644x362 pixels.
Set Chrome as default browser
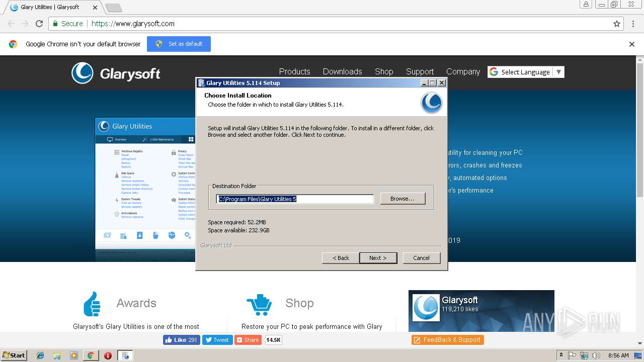point(179,44)
